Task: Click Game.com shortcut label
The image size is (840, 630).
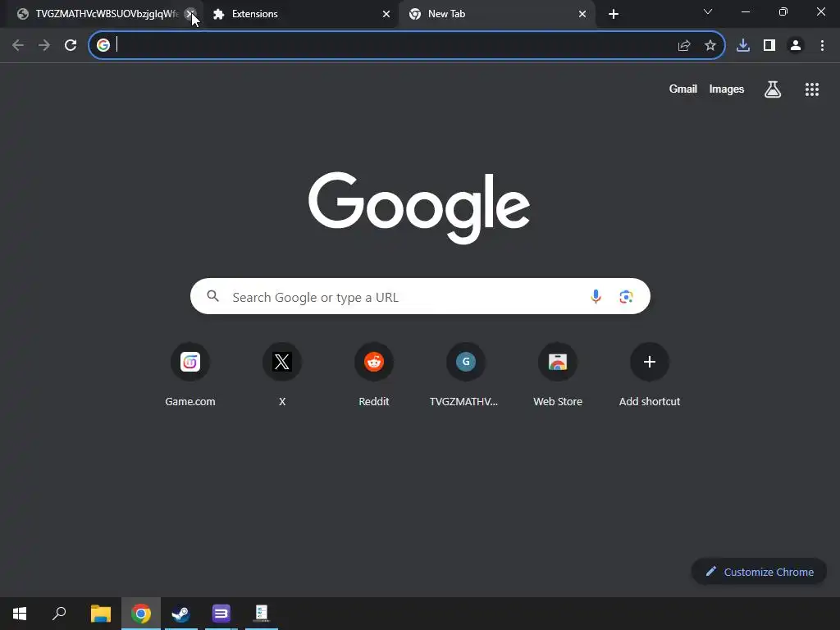Action: (x=190, y=401)
